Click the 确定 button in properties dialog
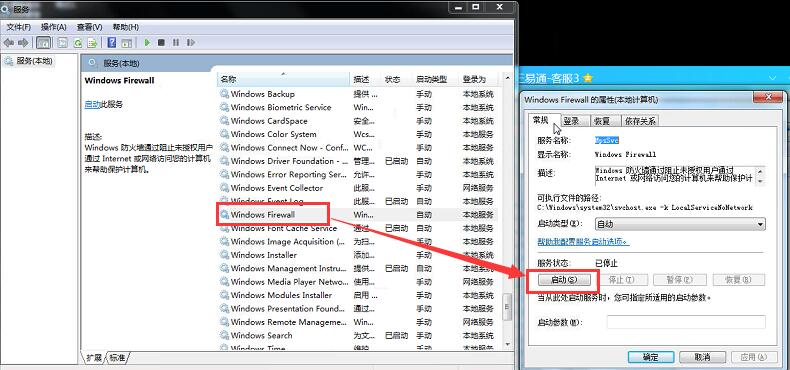 (x=650, y=357)
